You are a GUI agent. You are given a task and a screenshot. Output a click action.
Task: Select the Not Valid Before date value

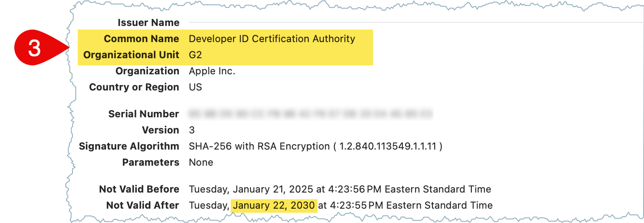[x=340, y=189]
